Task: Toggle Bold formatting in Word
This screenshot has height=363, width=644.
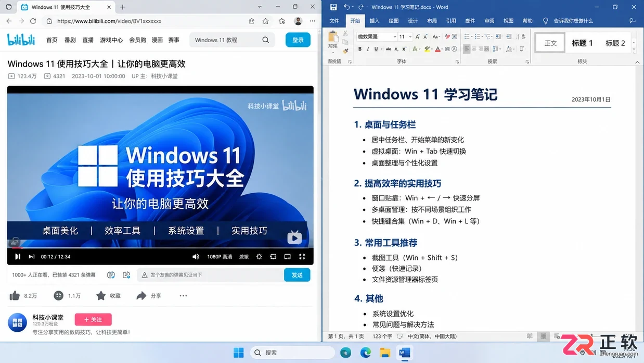Action: (x=360, y=49)
